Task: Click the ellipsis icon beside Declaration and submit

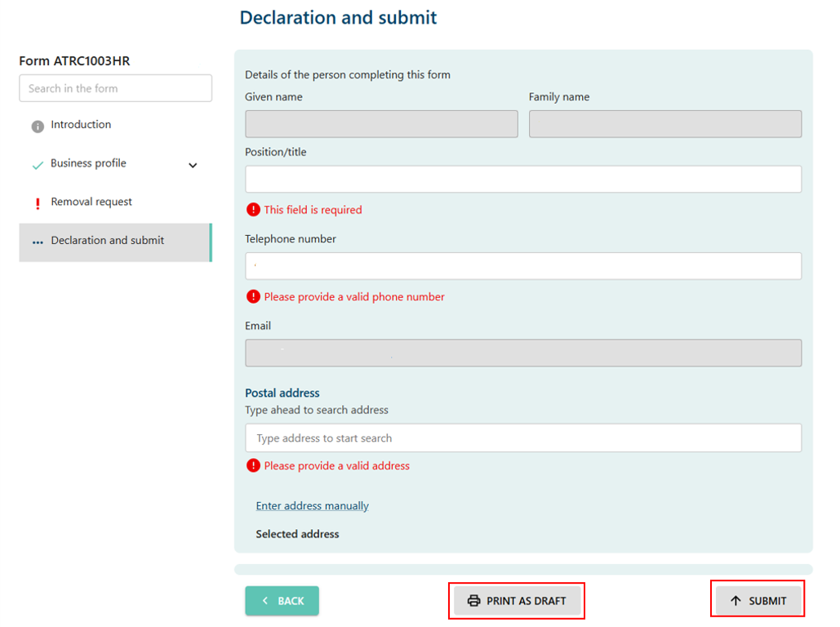Action: click(38, 242)
